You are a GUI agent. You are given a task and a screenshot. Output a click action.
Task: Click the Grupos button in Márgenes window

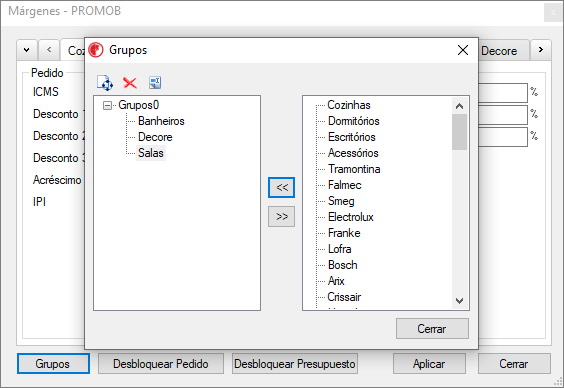pyautogui.click(x=53, y=364)
